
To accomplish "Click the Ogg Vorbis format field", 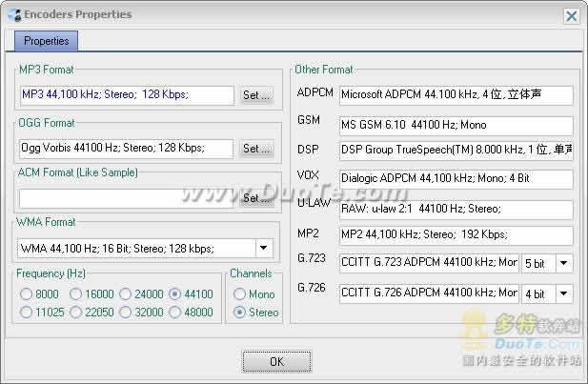I will click(x=126, y=149).
